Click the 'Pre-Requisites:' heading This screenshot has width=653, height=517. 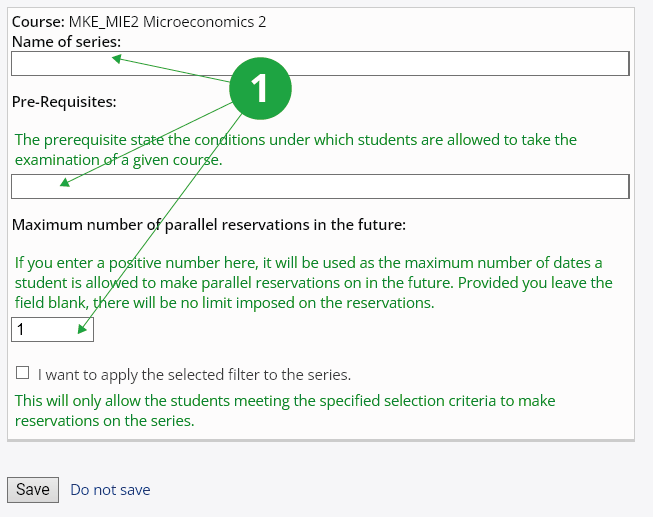click(x=64, y=102)
